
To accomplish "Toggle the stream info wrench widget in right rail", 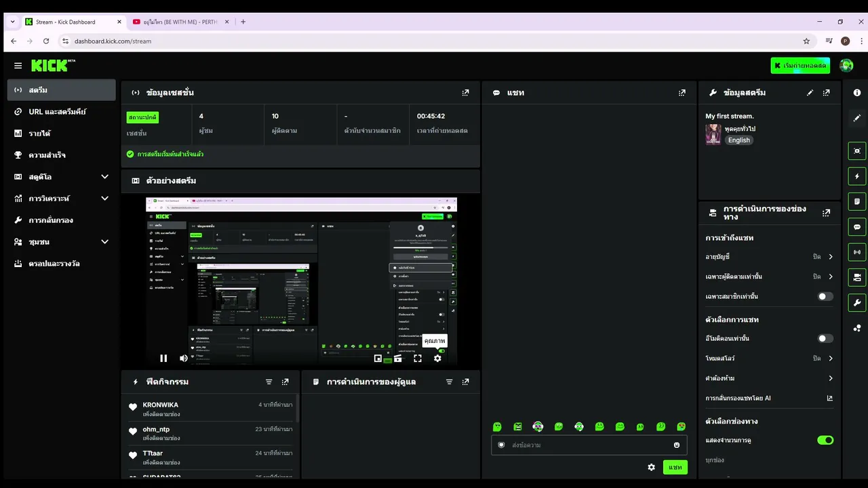I will pos(857,303).
